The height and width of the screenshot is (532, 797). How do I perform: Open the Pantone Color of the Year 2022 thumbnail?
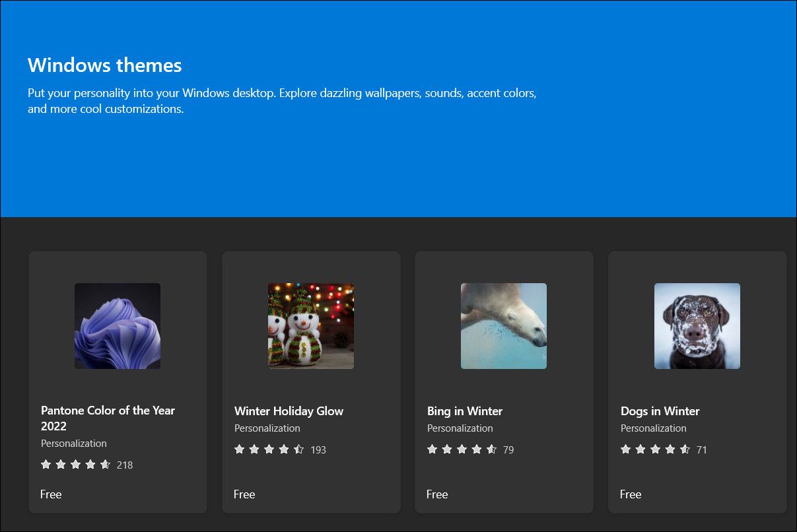pyautogui.click(x=117, y=325)
